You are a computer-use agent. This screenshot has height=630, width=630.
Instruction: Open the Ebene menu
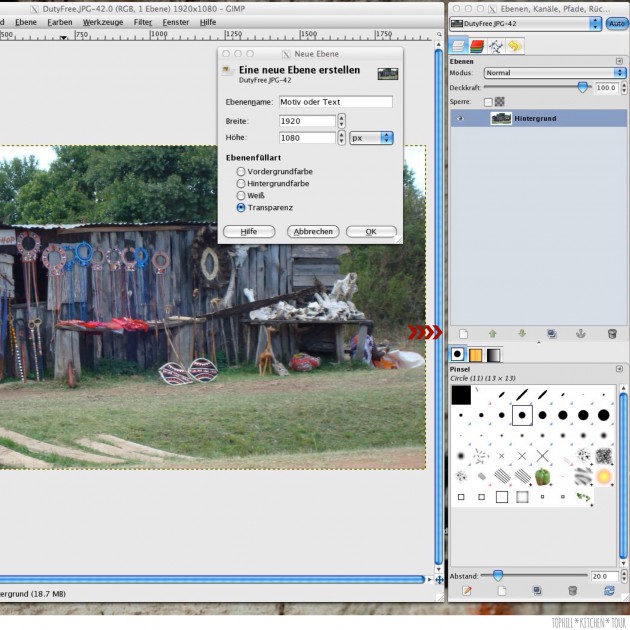tap(26, 22)
